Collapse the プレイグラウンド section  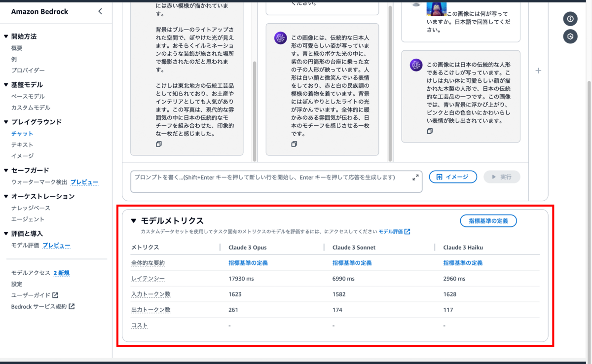tap(6, 122)
